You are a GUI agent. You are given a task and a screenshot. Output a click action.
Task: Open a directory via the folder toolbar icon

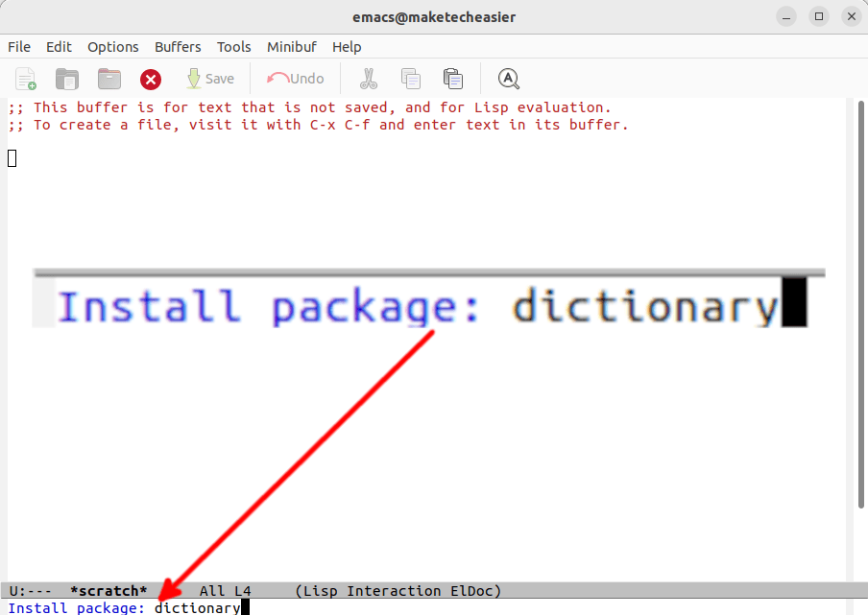[x=108, y=79]
